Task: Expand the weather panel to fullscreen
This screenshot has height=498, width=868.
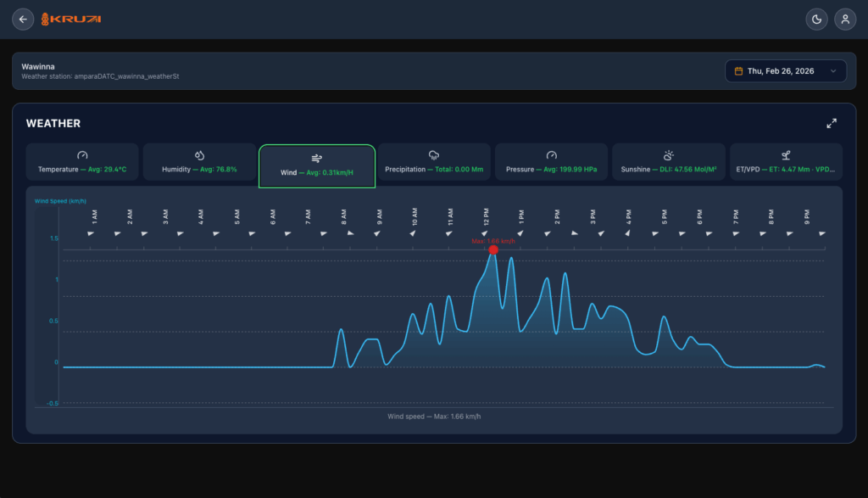Action: (832, 123)
